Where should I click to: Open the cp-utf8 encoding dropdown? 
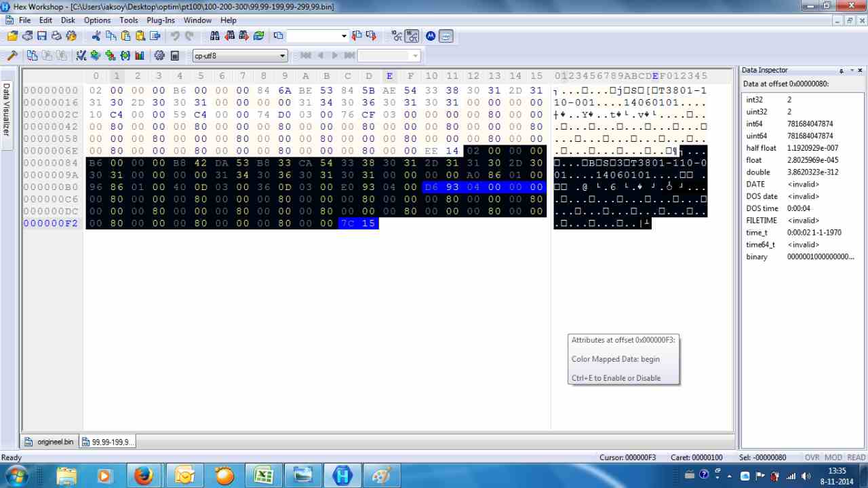[x=283, y=56]
